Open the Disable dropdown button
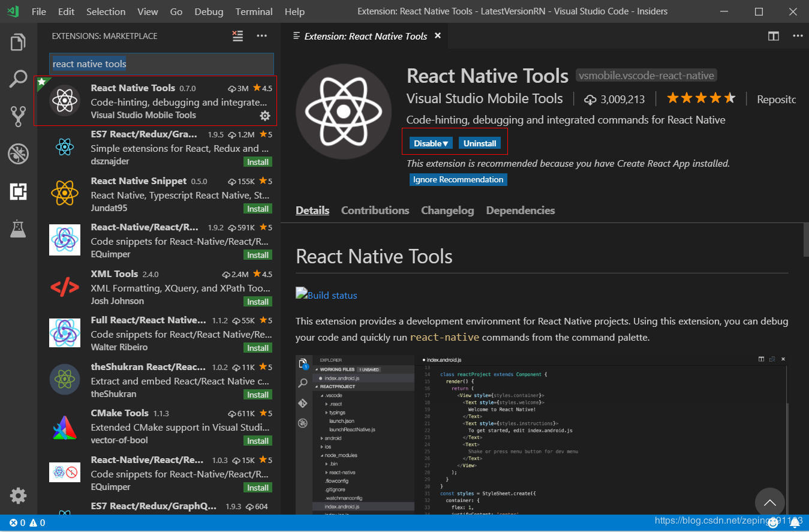Viewport: 809px width, 532px height. (x=431, y=143)
